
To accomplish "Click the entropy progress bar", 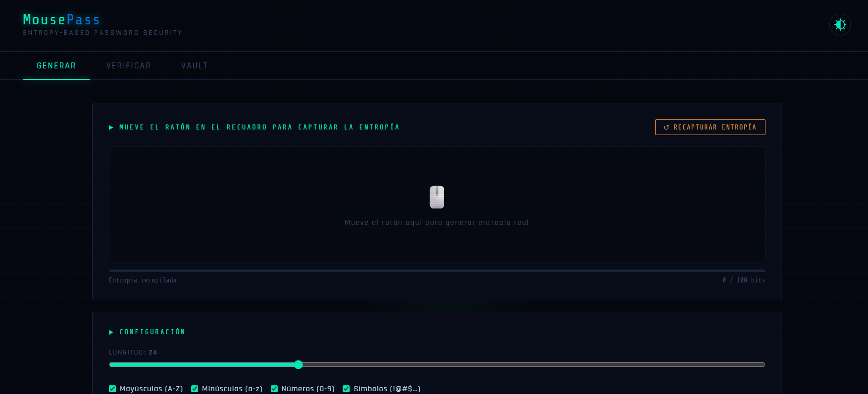I will (x=437, y=270).
